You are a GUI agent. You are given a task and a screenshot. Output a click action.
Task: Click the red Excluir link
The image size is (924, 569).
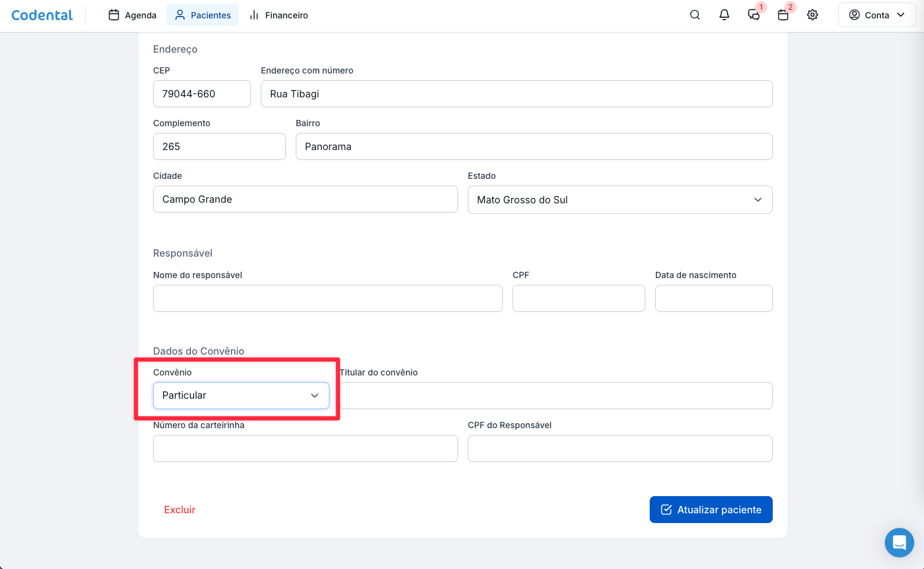(x=179, y=510)
